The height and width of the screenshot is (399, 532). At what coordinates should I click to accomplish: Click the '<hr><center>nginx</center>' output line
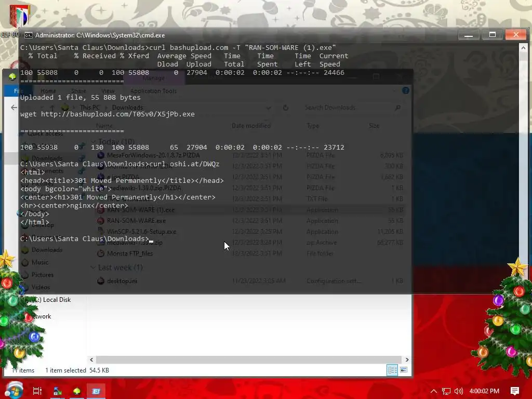tap(74, 206)
